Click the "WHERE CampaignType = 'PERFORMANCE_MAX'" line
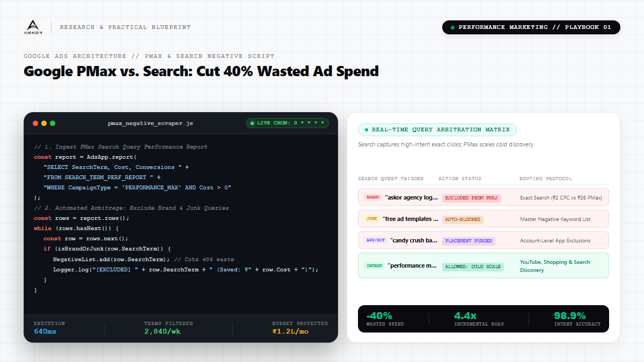The height and width of the screenshot is (362, 644). [x=137, y=188]
